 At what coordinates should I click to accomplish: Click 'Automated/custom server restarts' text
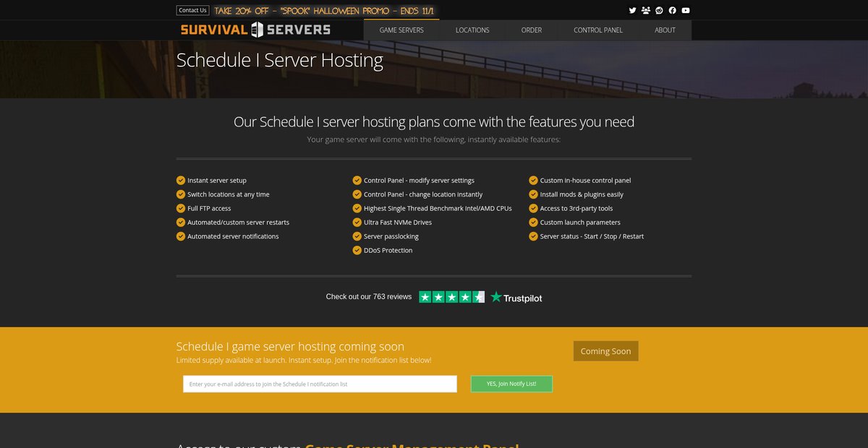[x=238, y=223]
